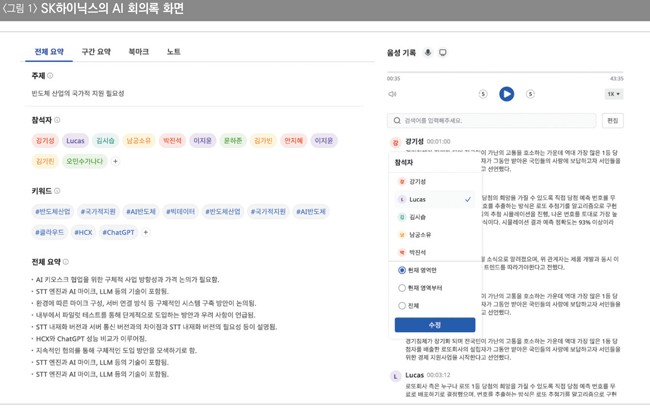Select the 현재 영역만 radio option
650x408 pixels.
click(x=402, y=270)
